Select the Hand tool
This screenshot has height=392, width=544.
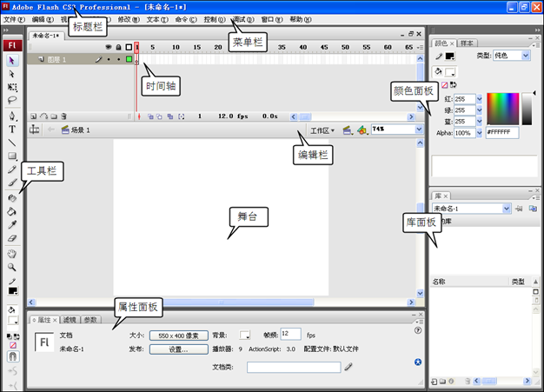12,254
